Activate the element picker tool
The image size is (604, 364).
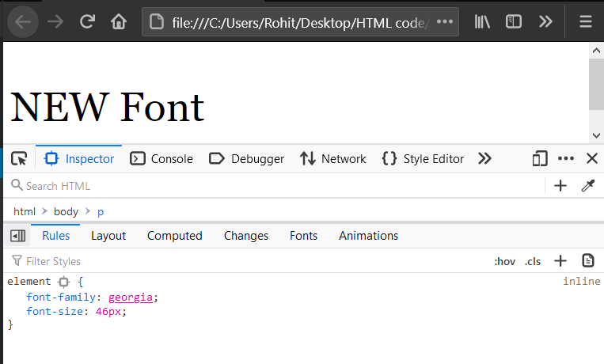(19, 159)
